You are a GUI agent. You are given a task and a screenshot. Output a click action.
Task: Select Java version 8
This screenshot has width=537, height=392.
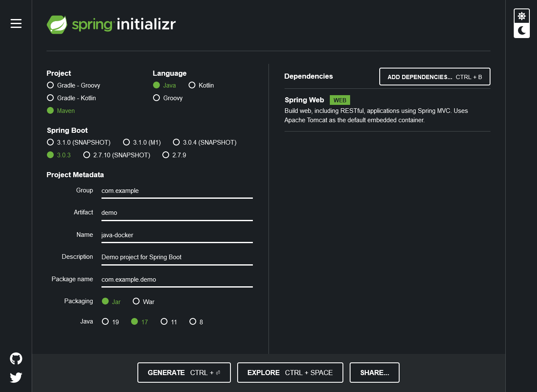196,322
